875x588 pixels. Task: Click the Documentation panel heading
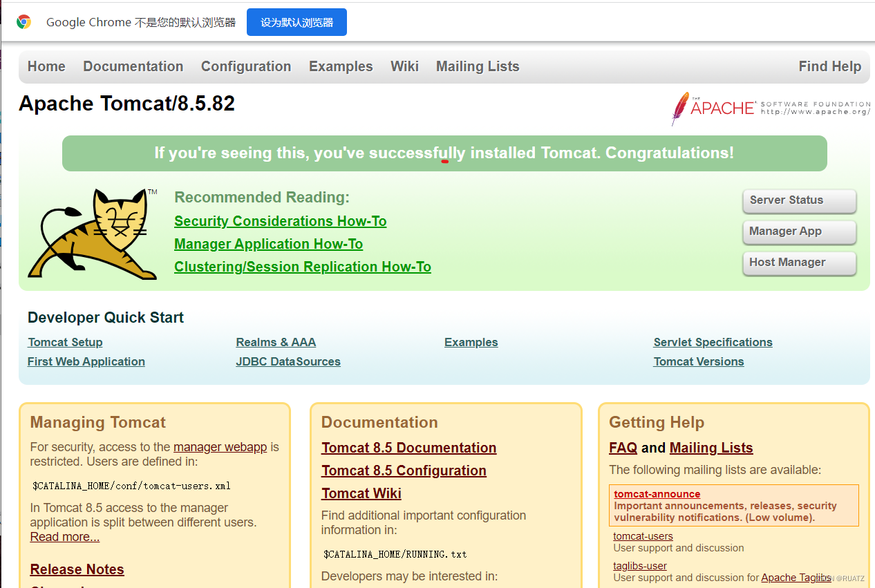click(x=379, y=423)
